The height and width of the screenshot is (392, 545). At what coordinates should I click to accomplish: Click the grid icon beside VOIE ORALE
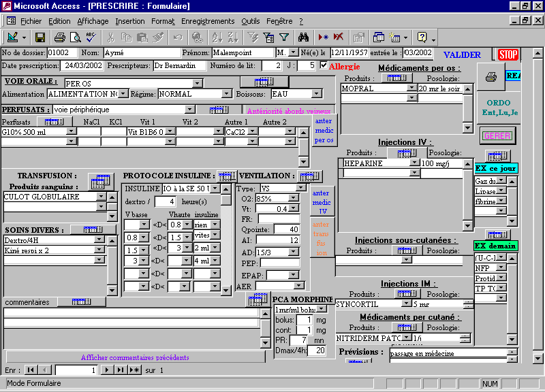pos(264,82)
